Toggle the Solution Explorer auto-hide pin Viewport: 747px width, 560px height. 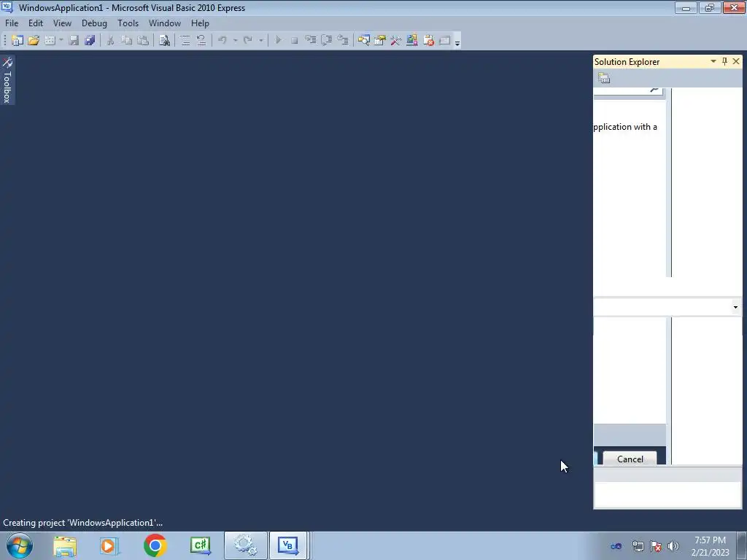(724, 61)
